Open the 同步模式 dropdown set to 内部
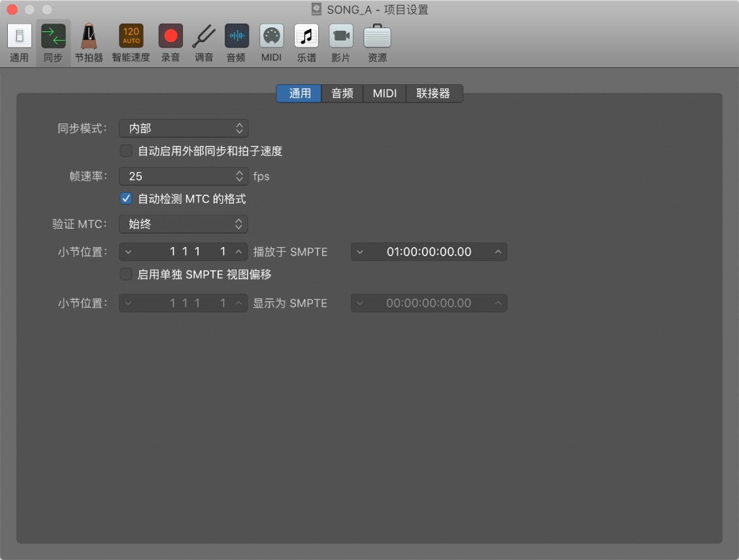This screenshot has width=739, height=560. pyautogui.click(x=184, y=128)
